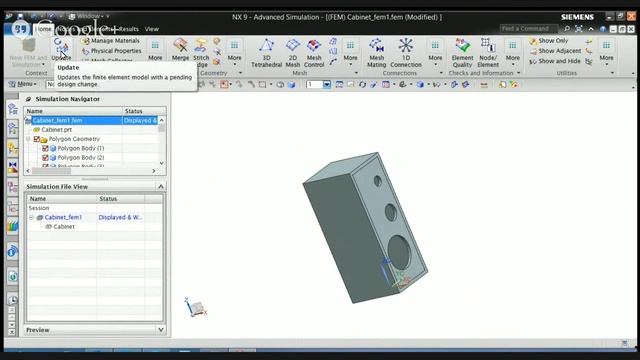
Task: Open the History clock tab in the resource bar
Action: click(13, 300)
